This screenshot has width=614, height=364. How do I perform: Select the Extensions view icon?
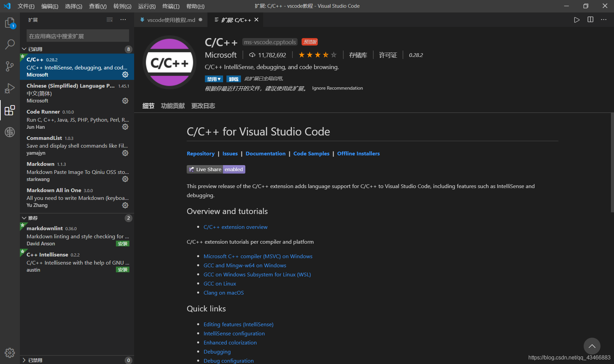tap(10, 110)
